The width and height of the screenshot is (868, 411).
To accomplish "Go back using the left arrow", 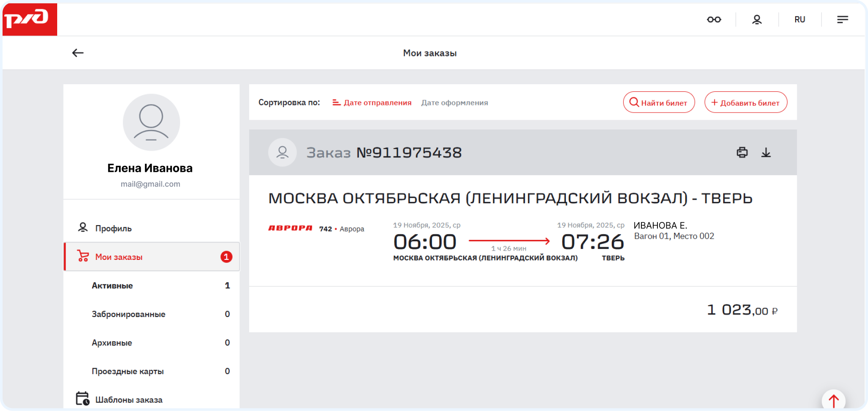I will 78,53.
